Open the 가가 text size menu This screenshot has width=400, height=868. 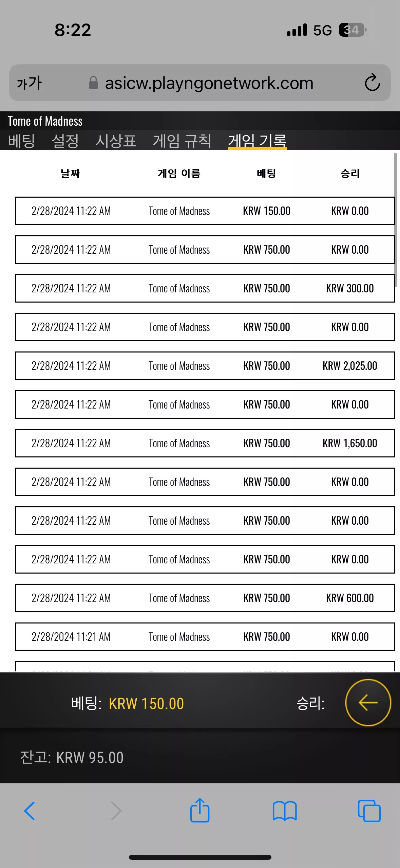point(29,83)
